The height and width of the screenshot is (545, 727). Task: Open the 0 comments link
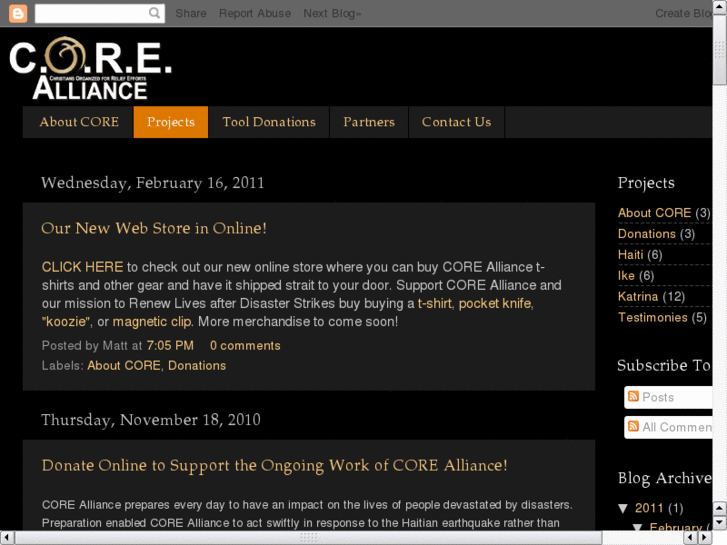(245, 346)
